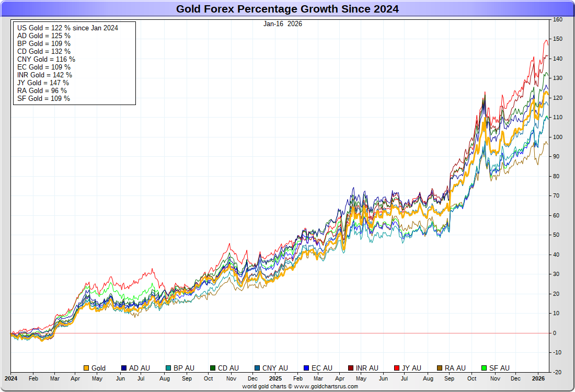
Task: Click the 2025 marker on the time axis
Action: point(275,377)
